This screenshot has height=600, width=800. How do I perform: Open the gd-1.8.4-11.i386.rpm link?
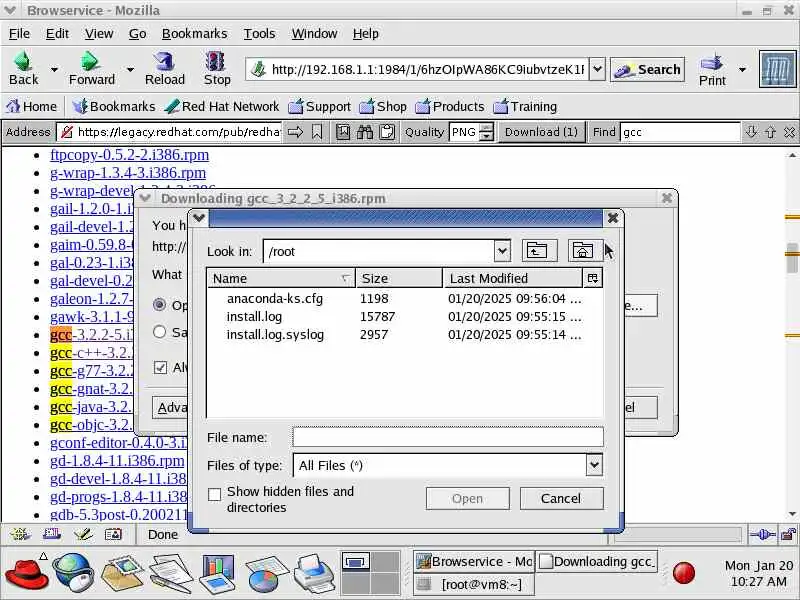click(117, 461)
